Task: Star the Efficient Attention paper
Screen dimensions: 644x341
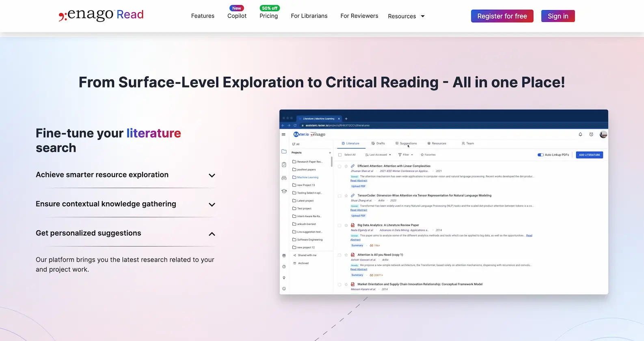Action: point(346,166)
